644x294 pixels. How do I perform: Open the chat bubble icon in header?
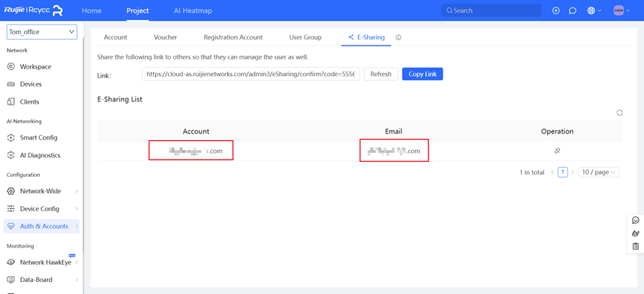pos(572,10)
